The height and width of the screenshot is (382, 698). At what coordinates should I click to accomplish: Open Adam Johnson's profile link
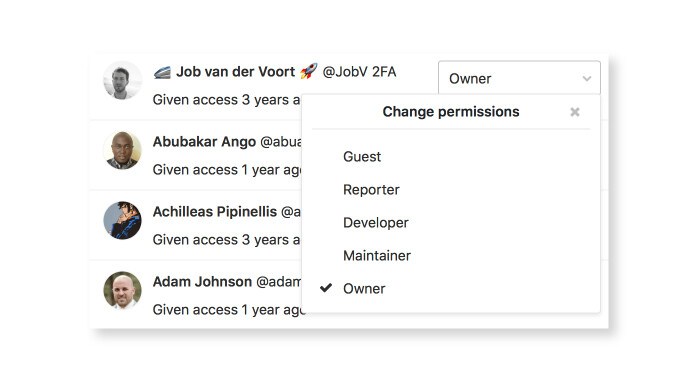203,281
